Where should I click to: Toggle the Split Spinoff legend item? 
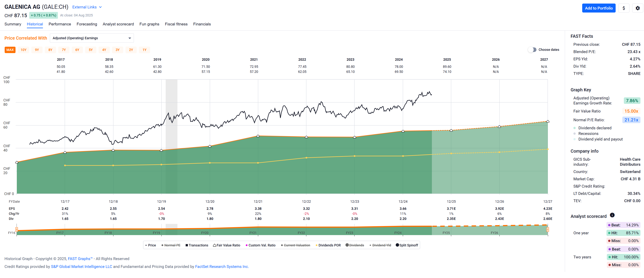tap(407, 245)
